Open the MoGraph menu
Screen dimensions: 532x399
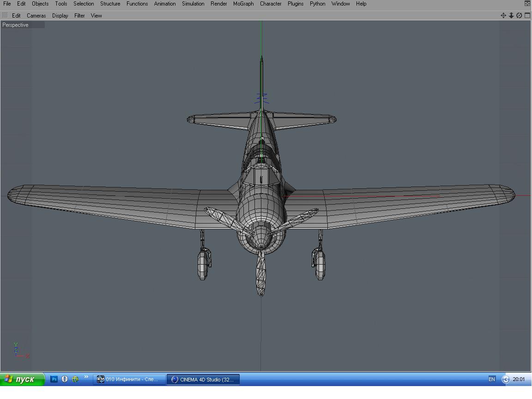243,4
